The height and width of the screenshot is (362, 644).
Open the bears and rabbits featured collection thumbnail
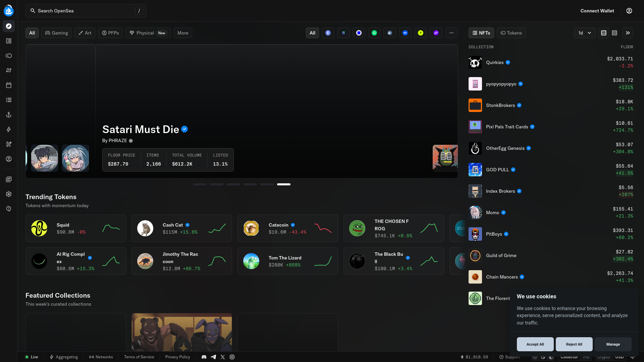[x=182, y=332]
